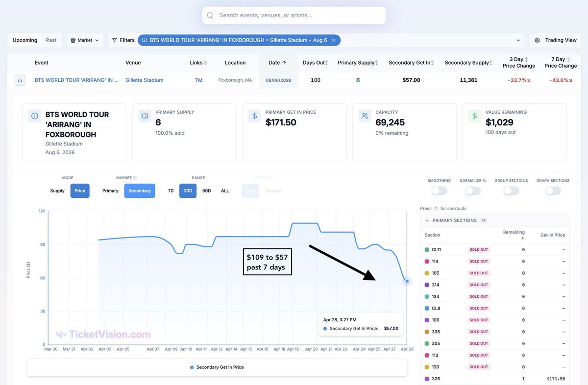Viewport: 588px width, 385px height.
Task: Sort by Secondary Supply column
Action: (x=490, y=63)
